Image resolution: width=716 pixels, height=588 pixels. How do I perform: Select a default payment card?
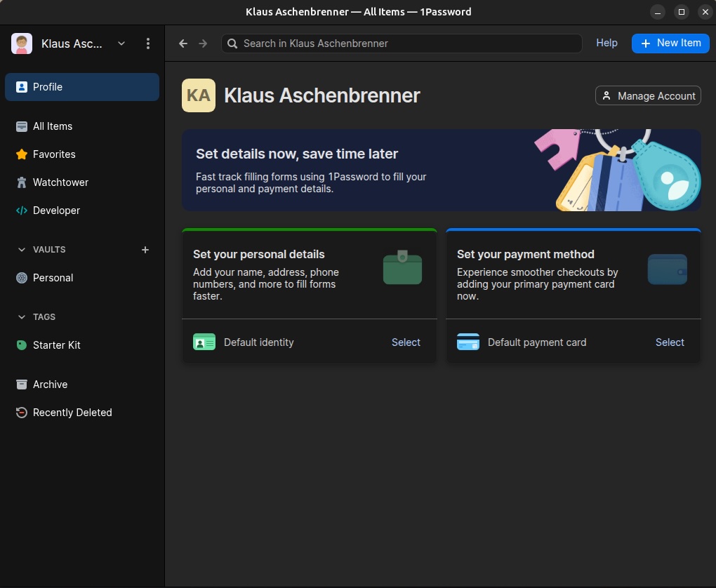pyautogui.click(x=670, y=342)
